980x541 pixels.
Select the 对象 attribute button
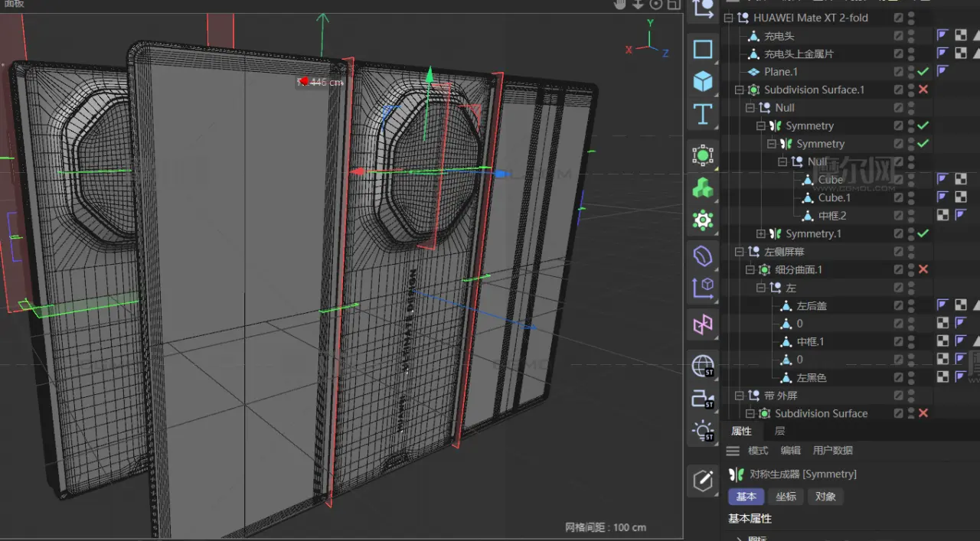click(x=825, y=497)
